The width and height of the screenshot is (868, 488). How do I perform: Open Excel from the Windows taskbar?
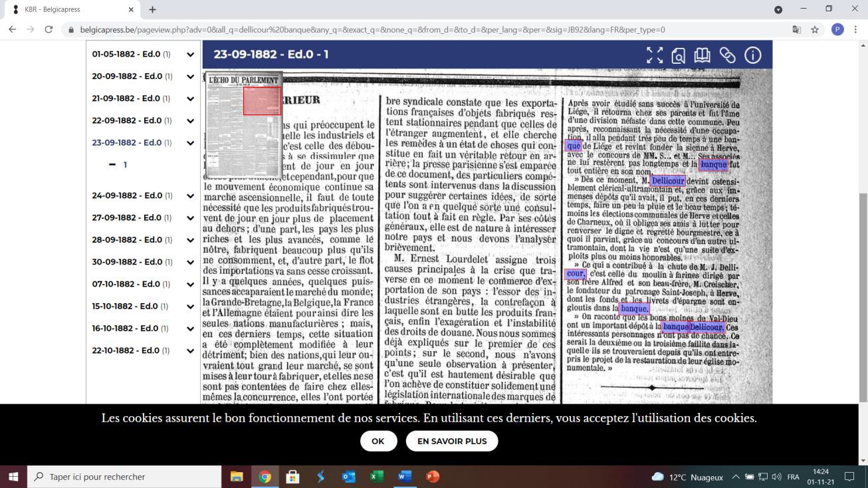pos(377,477)
